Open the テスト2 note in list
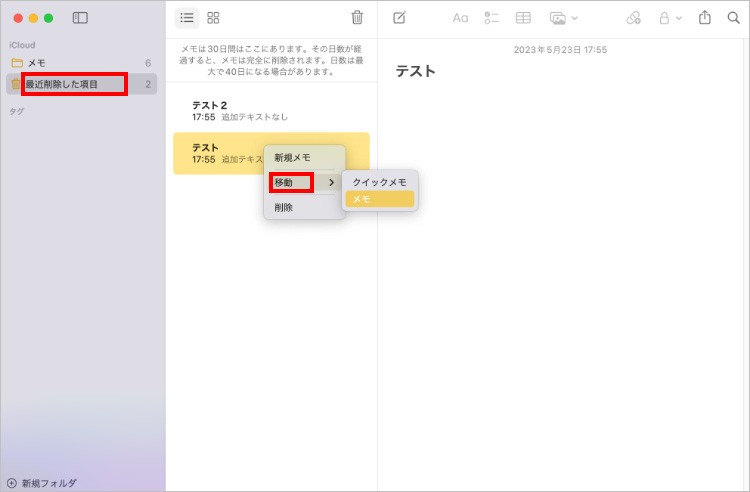The width and height of the screenshot is (750, 492). [x=271, y=110]
